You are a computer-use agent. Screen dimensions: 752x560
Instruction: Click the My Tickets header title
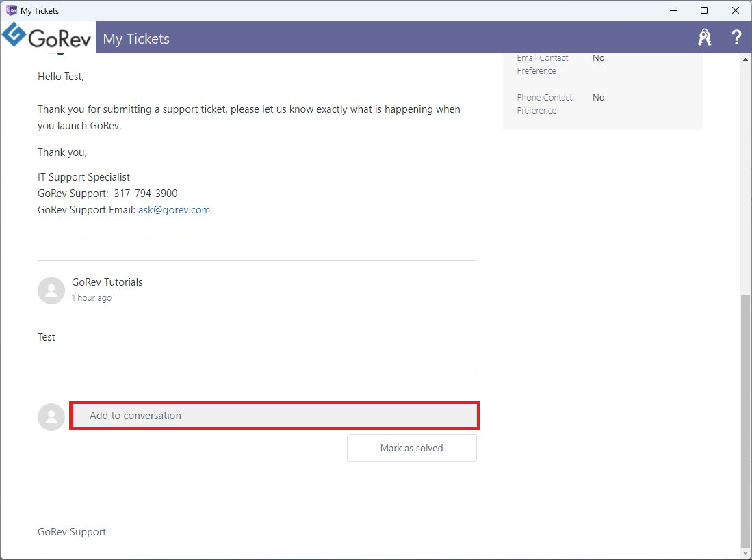click(136, 39)
